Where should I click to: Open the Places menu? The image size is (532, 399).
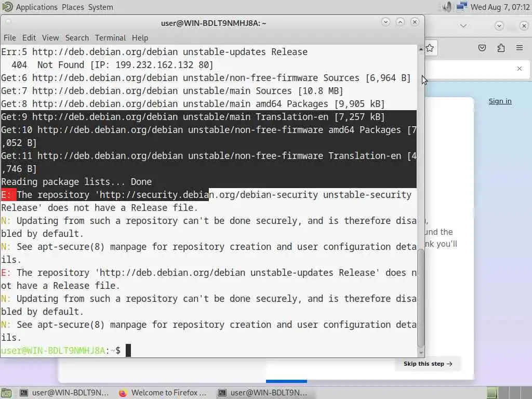click(x=73, y=7)
